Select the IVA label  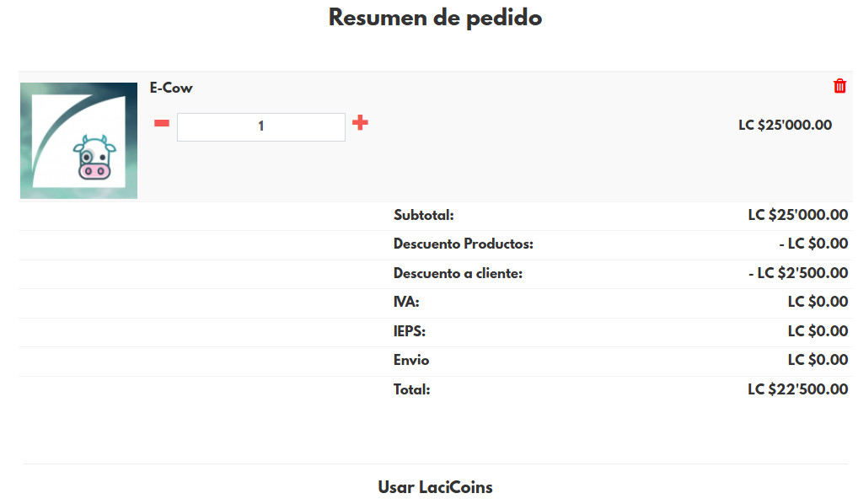pos(406,303)
